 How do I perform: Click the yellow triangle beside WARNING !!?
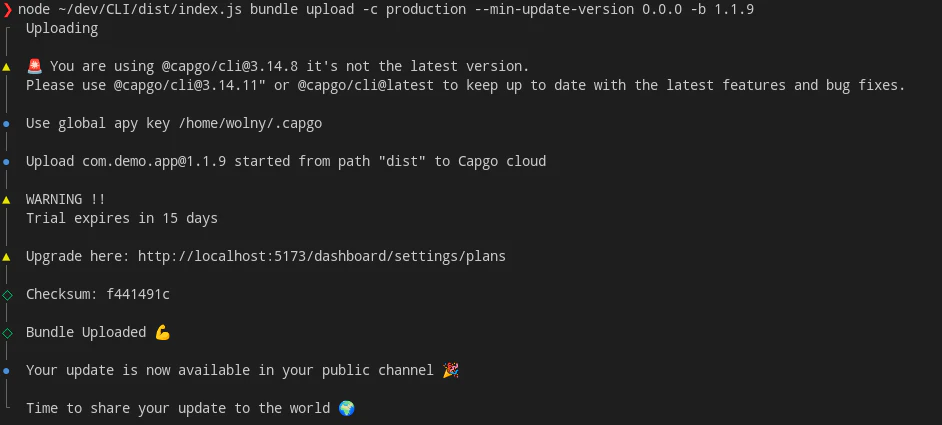point(7,199)
